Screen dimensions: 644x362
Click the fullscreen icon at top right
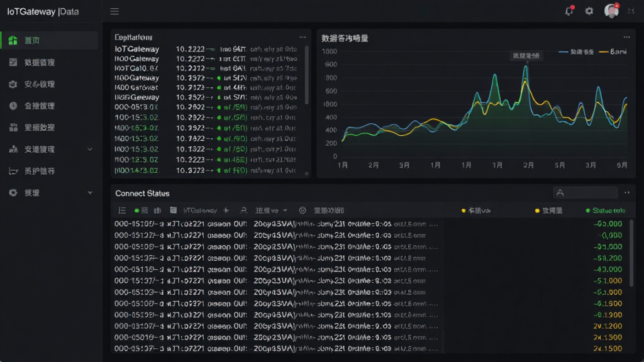[631, 11]
